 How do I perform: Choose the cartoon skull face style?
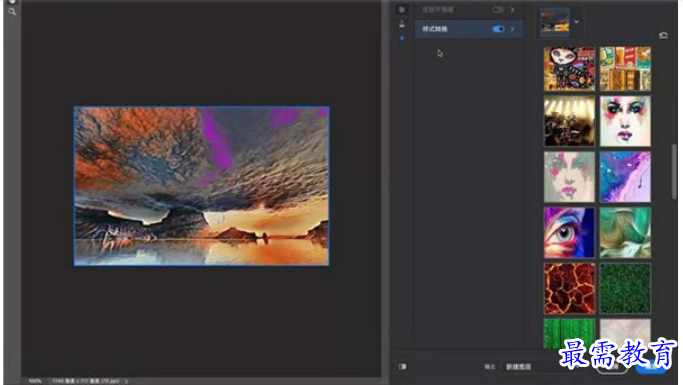(569, 69)
